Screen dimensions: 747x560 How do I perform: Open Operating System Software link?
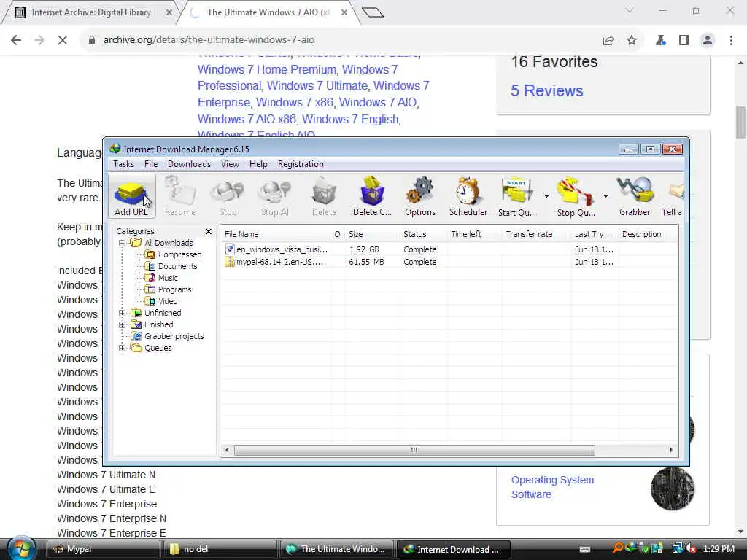[x=552, y=487]
